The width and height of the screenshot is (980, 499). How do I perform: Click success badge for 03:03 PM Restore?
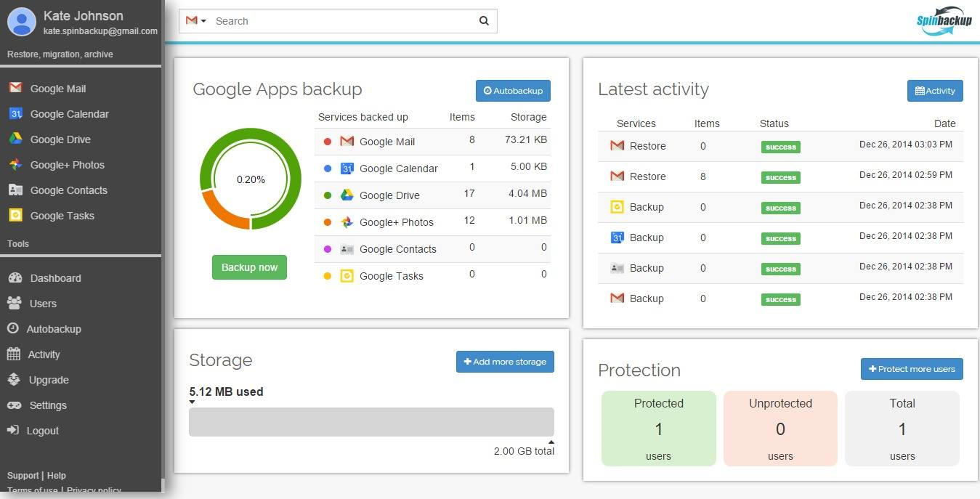781,147
